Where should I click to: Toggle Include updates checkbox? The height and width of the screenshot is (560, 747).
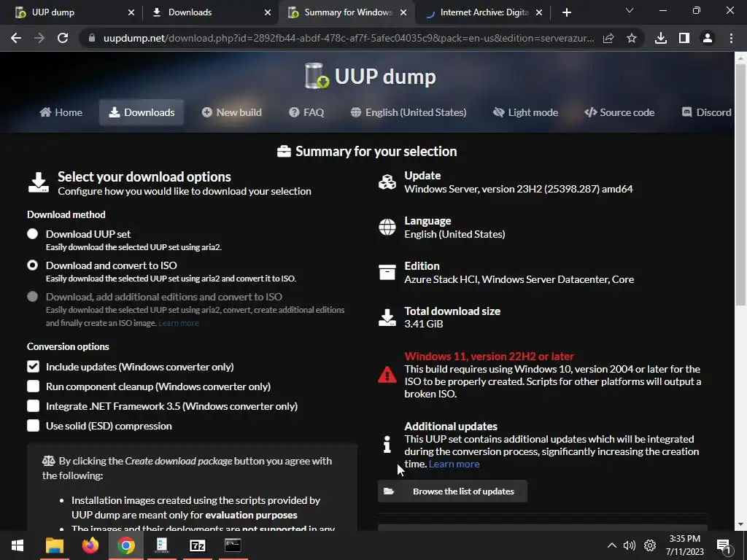click(x=33, y=367)
